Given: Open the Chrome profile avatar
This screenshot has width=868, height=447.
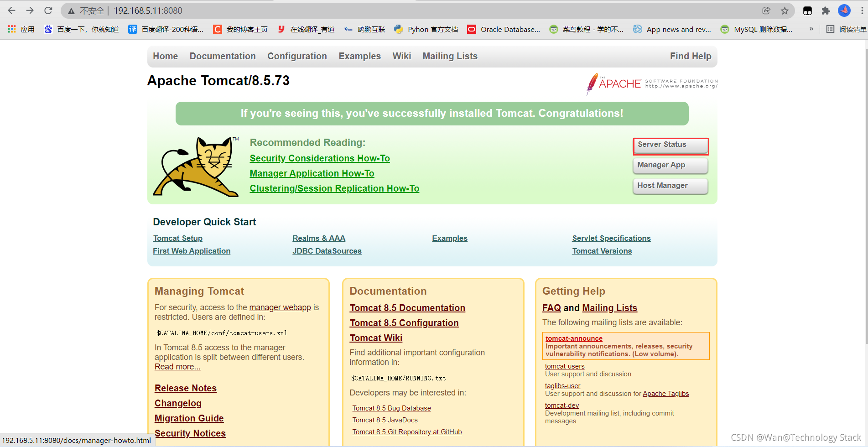Looking at the screenshot, I should click(x=844, y=10).
